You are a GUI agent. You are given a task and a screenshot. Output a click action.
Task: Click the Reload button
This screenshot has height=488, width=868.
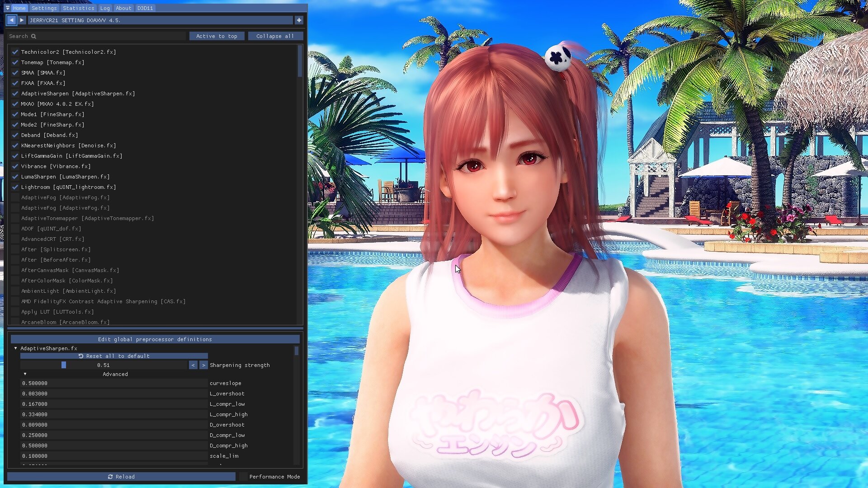[121, 477]
